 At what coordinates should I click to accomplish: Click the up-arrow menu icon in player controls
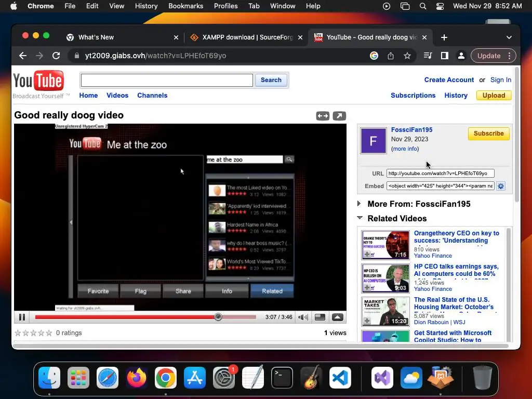pyautogui.click(x=337, y=317)
